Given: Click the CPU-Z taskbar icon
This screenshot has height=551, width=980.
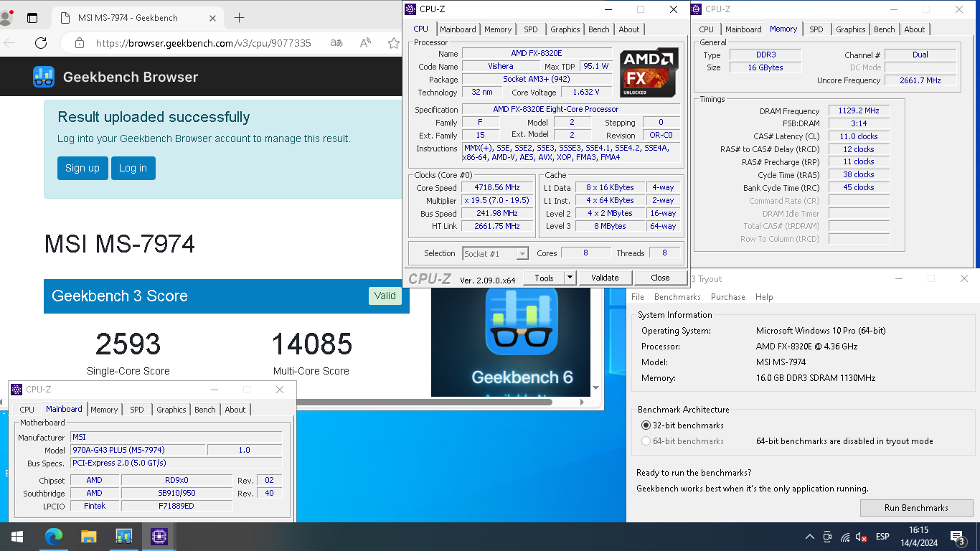Looking at the screenshot, I should [159, 537].
